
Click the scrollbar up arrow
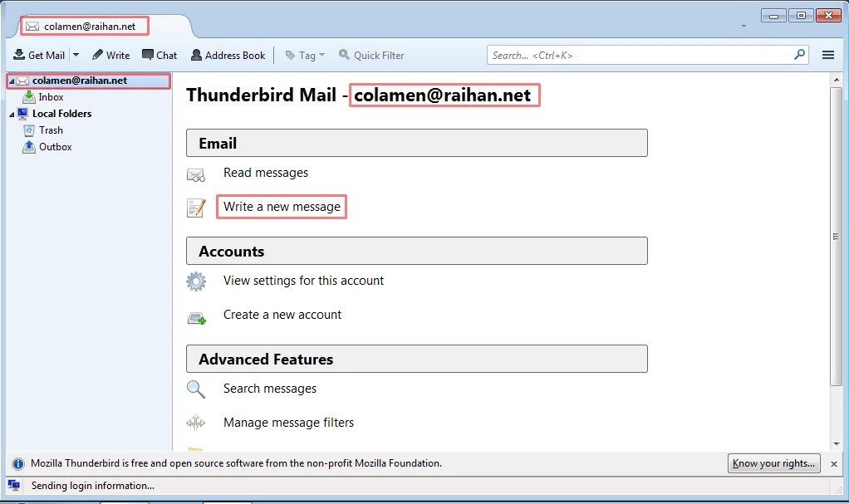(836, 80)
